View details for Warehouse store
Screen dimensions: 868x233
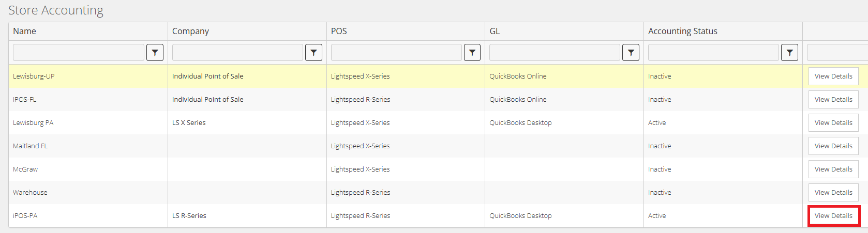point(833,192)
